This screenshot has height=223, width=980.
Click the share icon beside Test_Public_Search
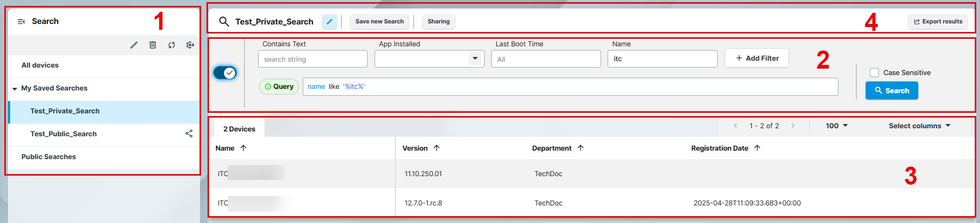(x=189, y=134)
